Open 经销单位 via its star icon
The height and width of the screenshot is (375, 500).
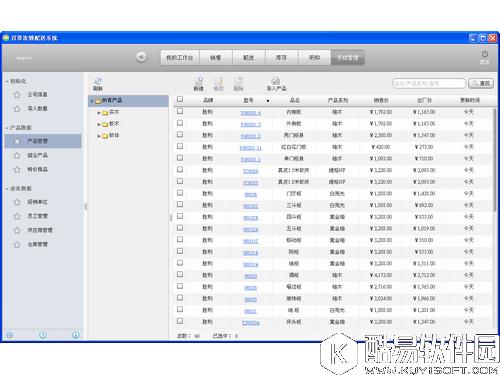[x=17, y=202]
